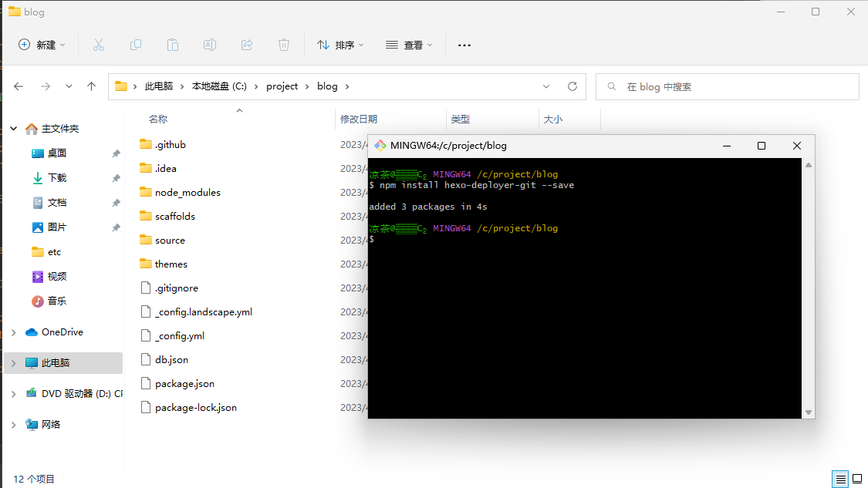Click the Rename icon in toolbar

(210, 45)
